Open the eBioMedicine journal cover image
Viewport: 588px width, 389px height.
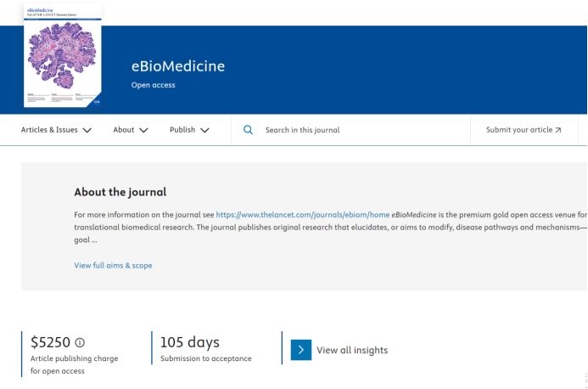pos(63,56)
